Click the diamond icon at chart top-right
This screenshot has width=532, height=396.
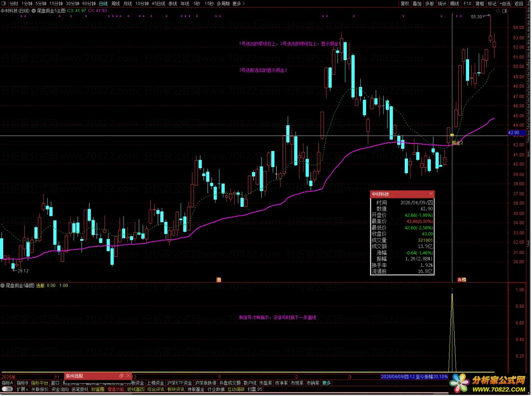[499, 11]
